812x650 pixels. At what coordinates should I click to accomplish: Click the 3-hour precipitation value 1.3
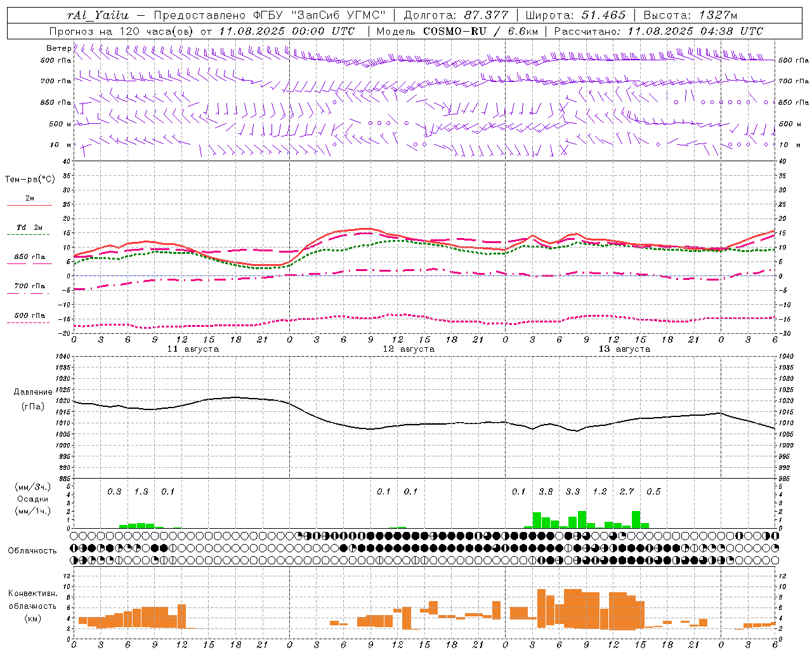click(141, 491)
